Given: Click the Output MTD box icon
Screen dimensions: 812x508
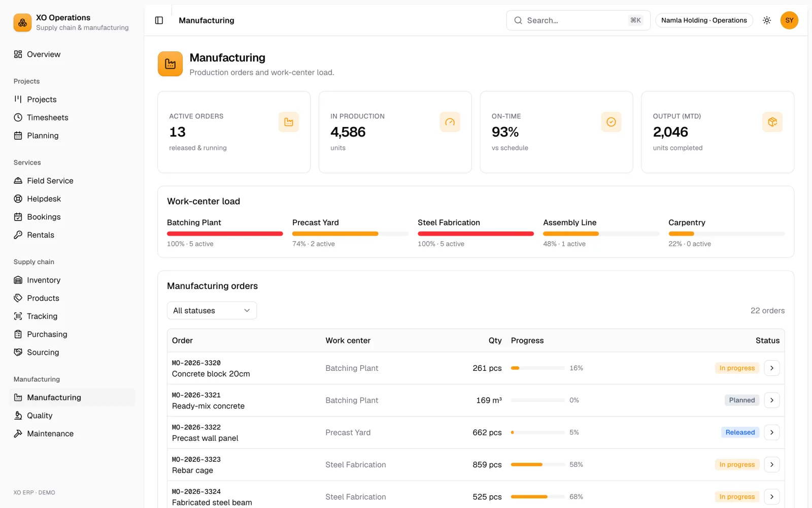Looking at the screenshot, I should (x=772, y=122).
